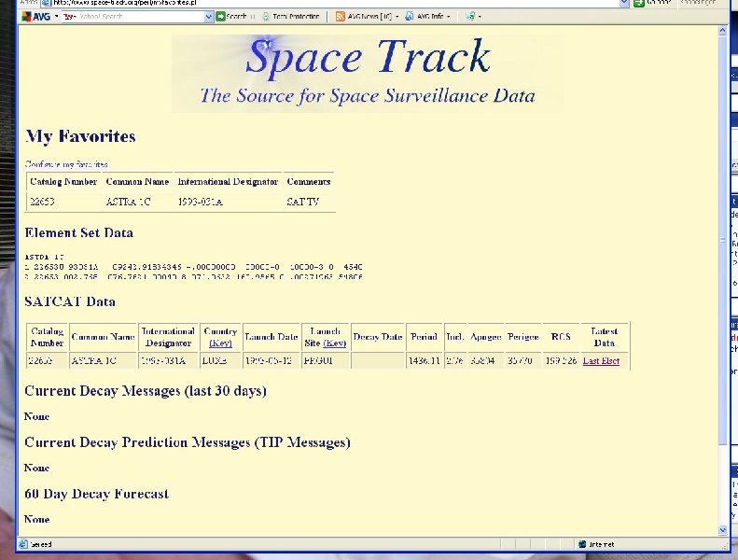
Task: Click the RCS column header
Action: pyautogui.click(x=561, y=337)
